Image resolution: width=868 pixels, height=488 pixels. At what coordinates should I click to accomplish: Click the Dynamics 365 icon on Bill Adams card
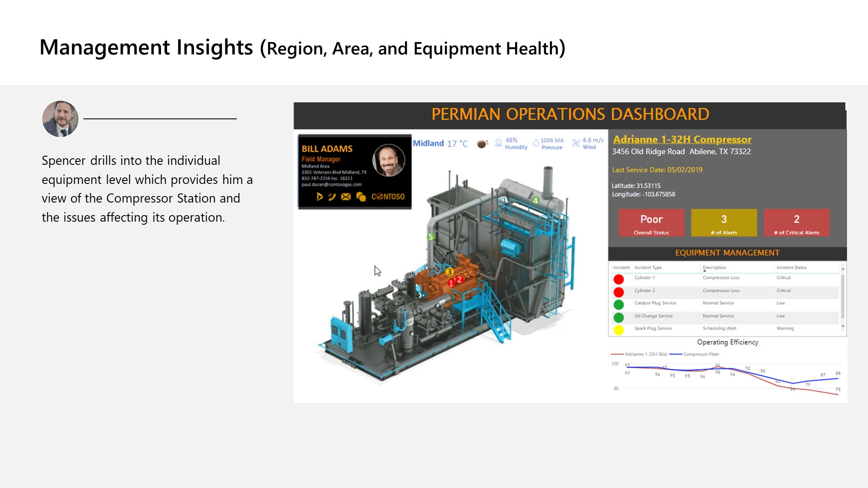[x=319, y=197]
